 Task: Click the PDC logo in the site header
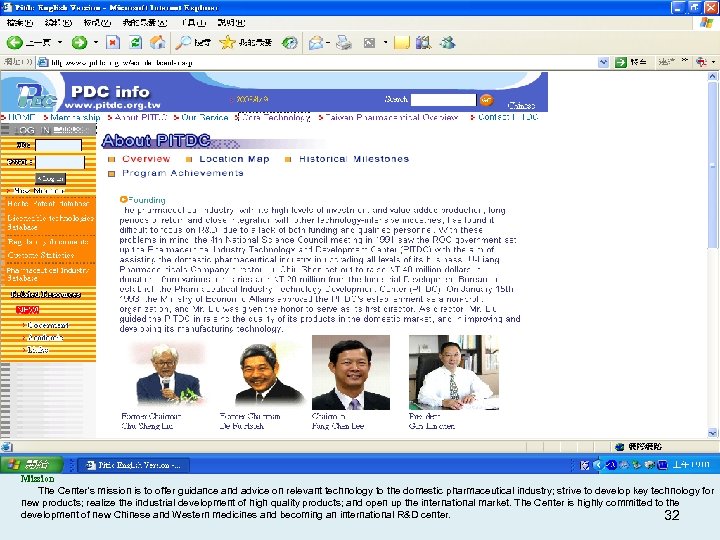coord(36,95)
